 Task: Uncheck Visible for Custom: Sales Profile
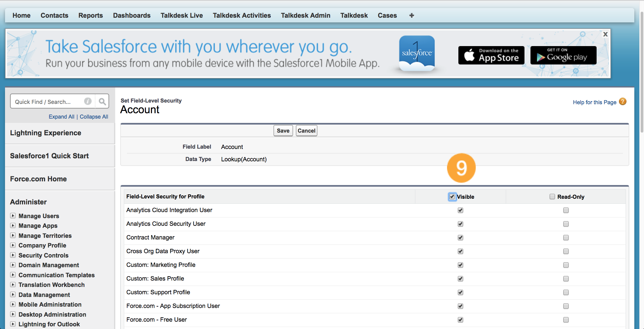[460, 279]
